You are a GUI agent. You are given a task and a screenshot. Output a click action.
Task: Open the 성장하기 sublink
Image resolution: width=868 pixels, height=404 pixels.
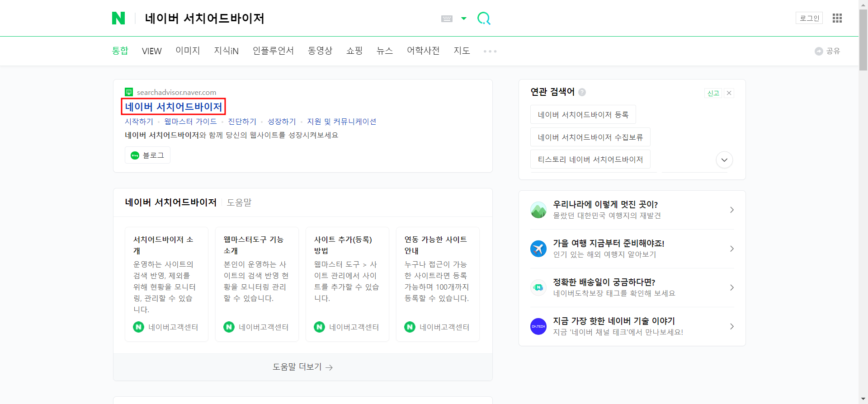coord(282,122)
